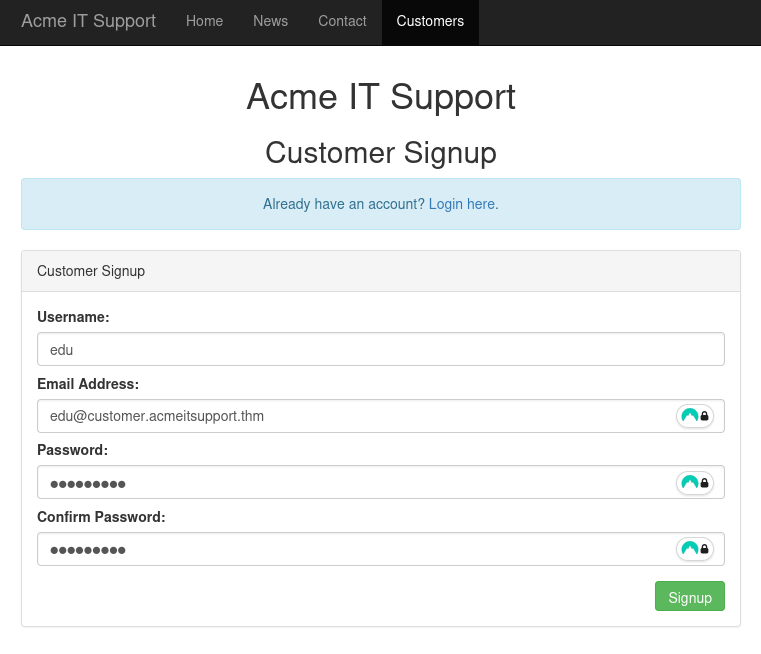Click the 'Confirm Password:' label
The height and width of the screenshot is (654, 761).
pyautogui.click(x=101, y=517)
